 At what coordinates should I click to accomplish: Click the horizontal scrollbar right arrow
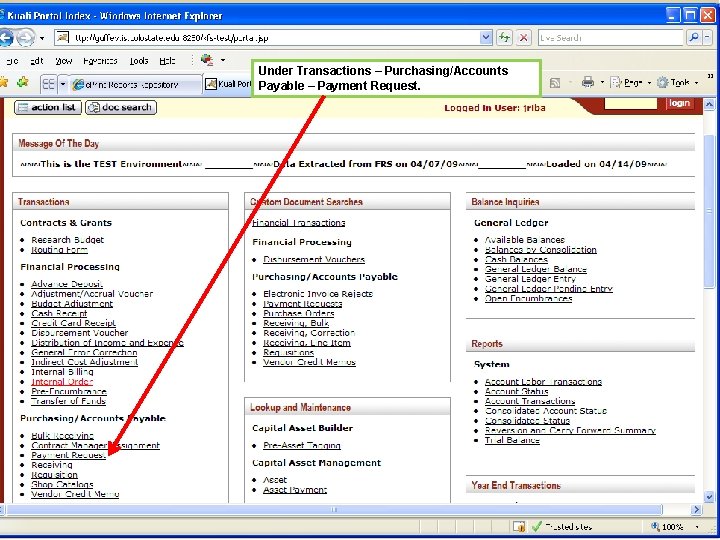click(x=697, y=509)
